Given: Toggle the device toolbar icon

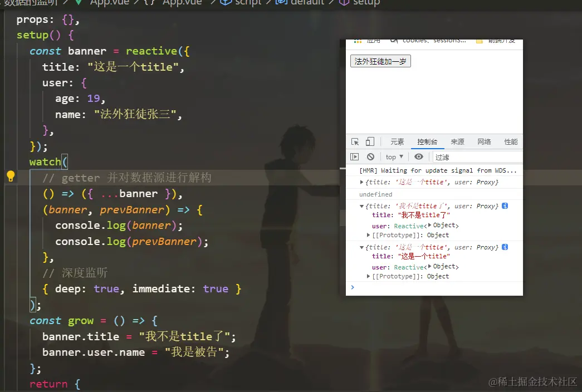Looking at the screenshot, I should [370, 141].
